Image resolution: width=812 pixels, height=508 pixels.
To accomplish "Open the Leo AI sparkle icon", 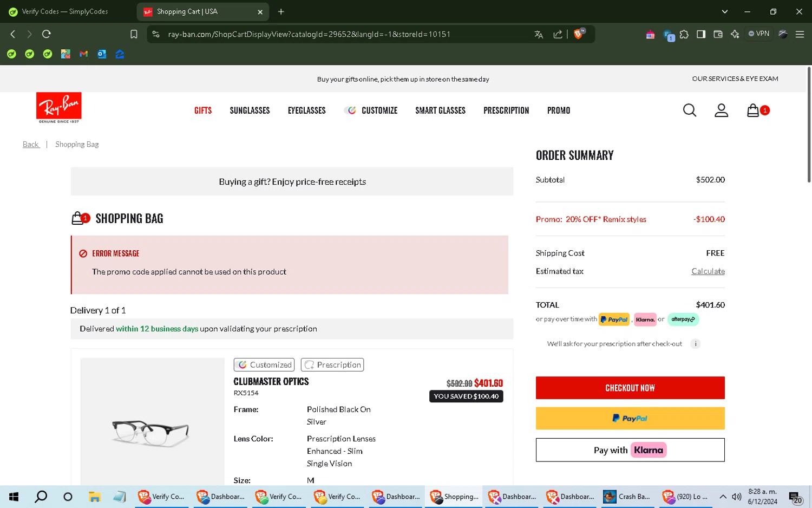I will click(735, 34).
